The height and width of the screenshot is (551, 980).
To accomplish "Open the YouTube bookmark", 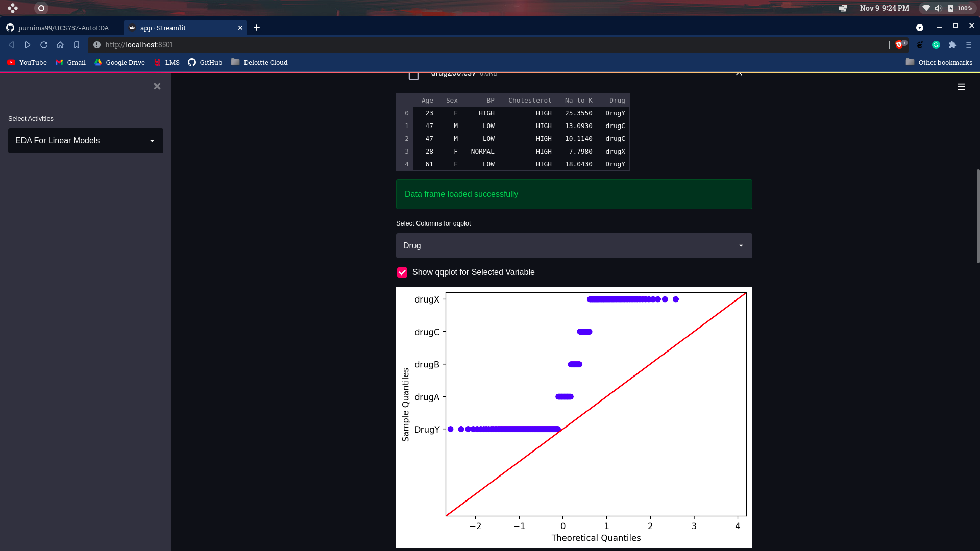I will tap(27, 62).
